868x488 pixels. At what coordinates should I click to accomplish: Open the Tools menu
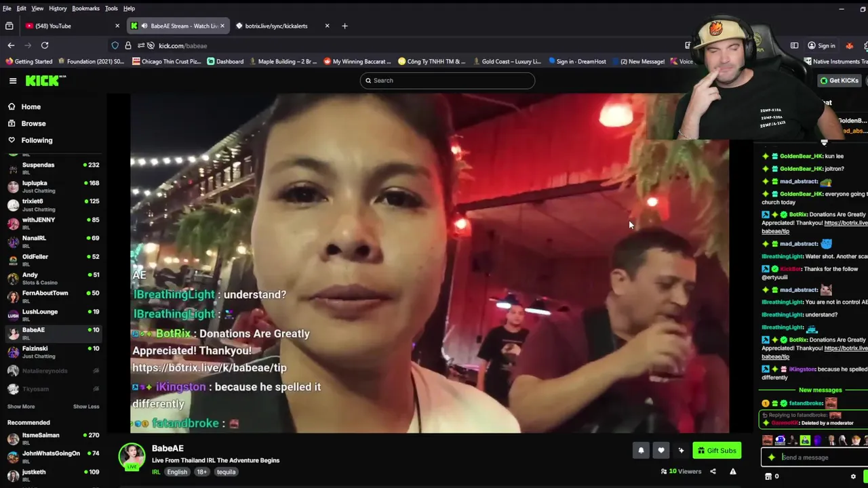(111, 8)
